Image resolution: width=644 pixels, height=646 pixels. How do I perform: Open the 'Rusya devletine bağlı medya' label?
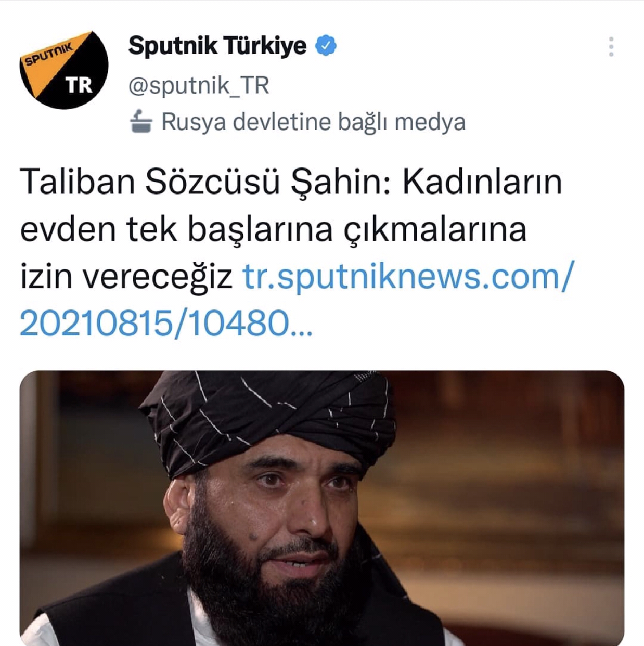(x=313, y=123)
